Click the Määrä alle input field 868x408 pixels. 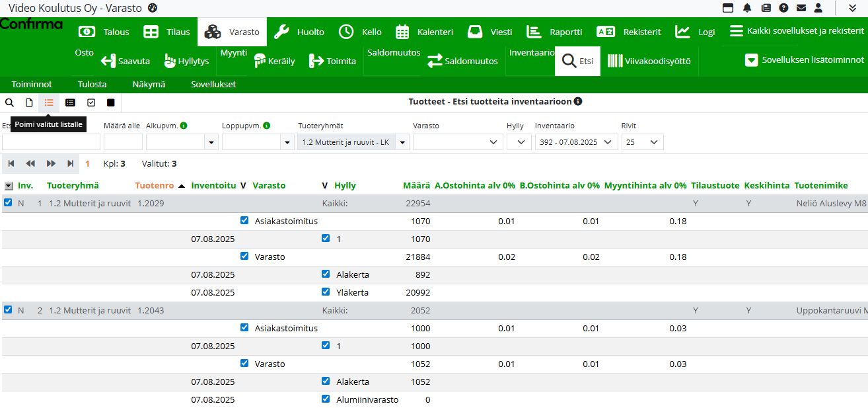123,142
